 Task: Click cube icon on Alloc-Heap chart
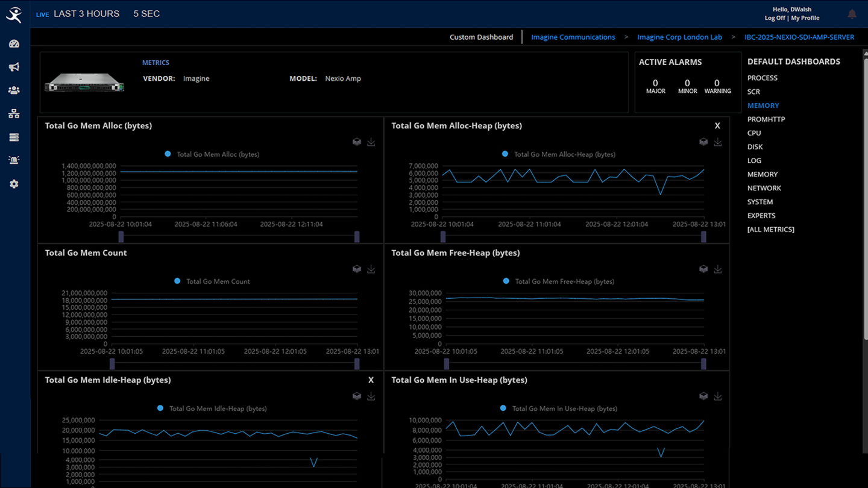click(703, 142)
